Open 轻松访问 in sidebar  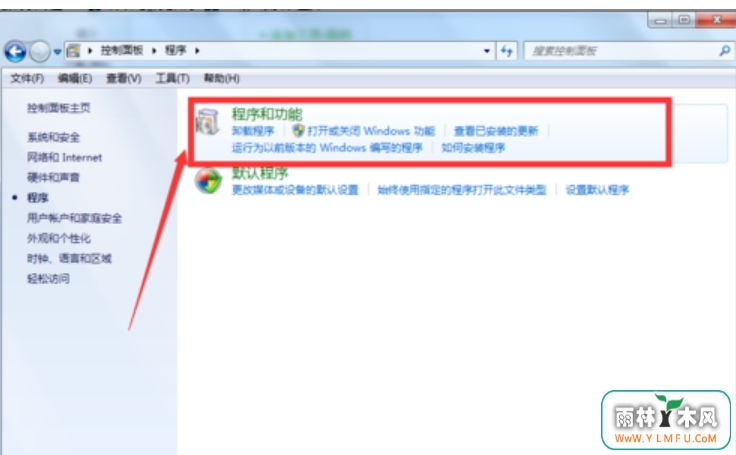click(48, 278)
